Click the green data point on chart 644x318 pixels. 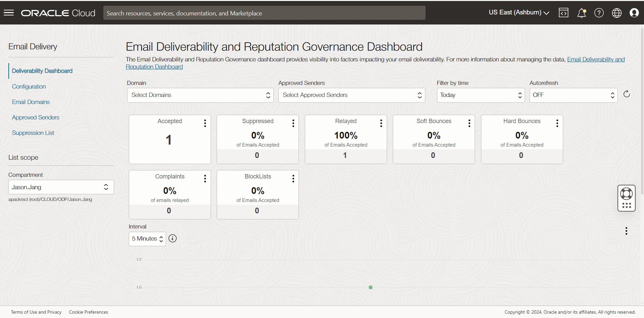[371, 287]
